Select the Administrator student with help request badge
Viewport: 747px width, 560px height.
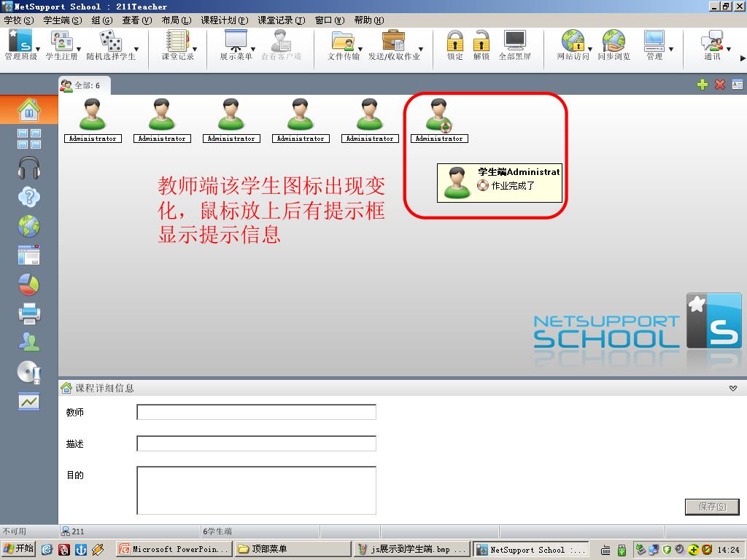point(439,120)
